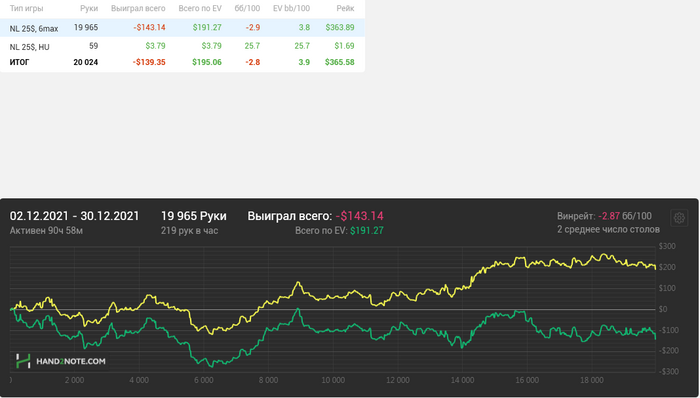700x398 pixels.
Task: Click the 19 965 hands cell
Action: click(86, 27)
